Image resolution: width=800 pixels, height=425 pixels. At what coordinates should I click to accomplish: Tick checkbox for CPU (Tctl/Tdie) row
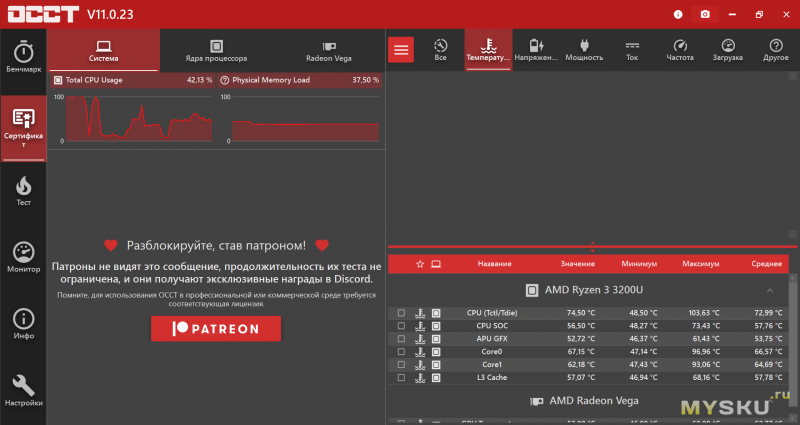point(402,313)
